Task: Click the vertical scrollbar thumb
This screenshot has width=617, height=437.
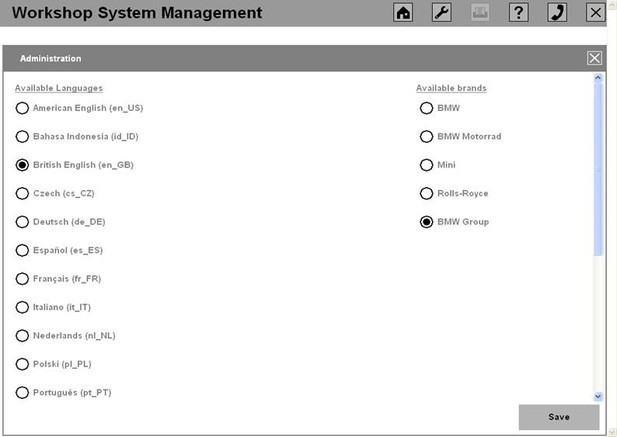Action: click(x=598, y=169)
